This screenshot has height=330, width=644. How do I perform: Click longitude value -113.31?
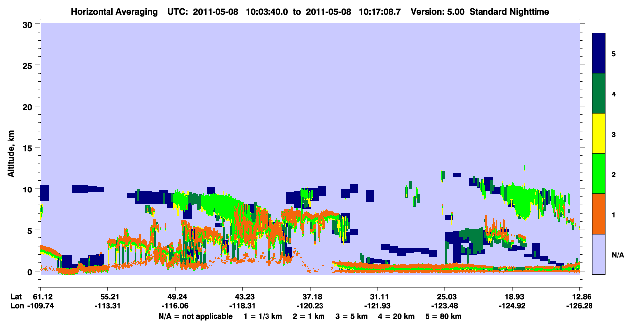coord(108,305)
